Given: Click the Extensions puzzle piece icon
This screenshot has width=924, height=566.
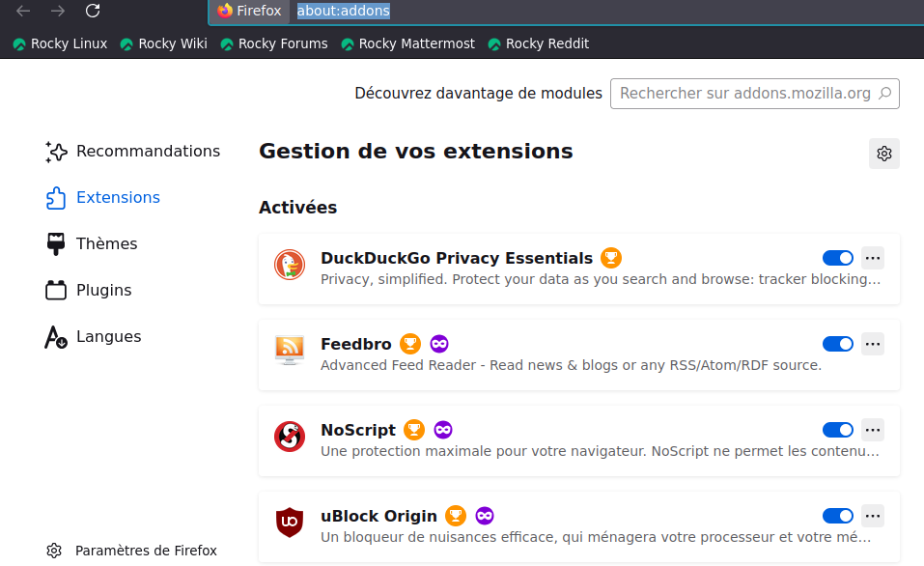Looking at the screenshot, I should 56,198.
